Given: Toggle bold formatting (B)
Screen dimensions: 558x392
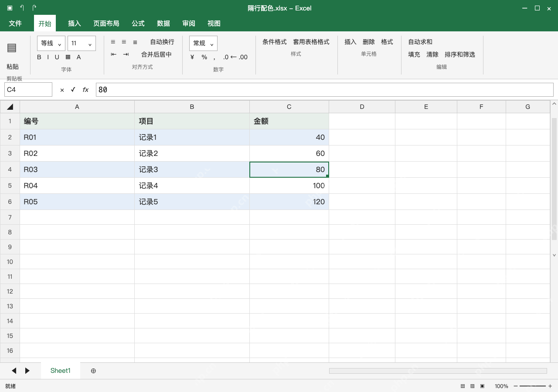Looking at the screenshot, I should point(39,57).
